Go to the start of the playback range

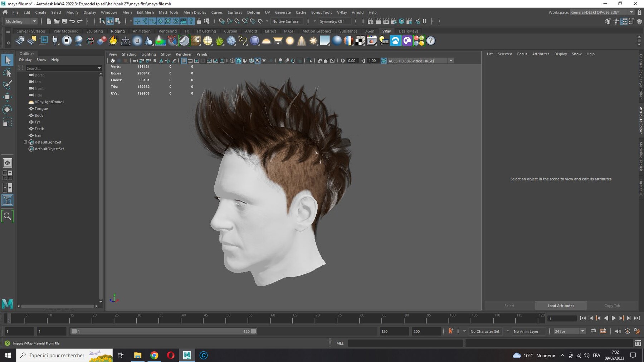pos(583,318)
